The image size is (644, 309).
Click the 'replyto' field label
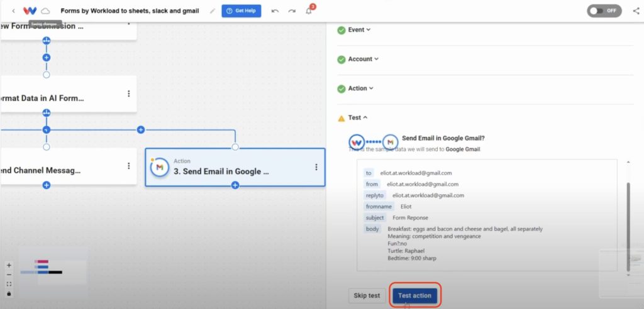point(375,195)
